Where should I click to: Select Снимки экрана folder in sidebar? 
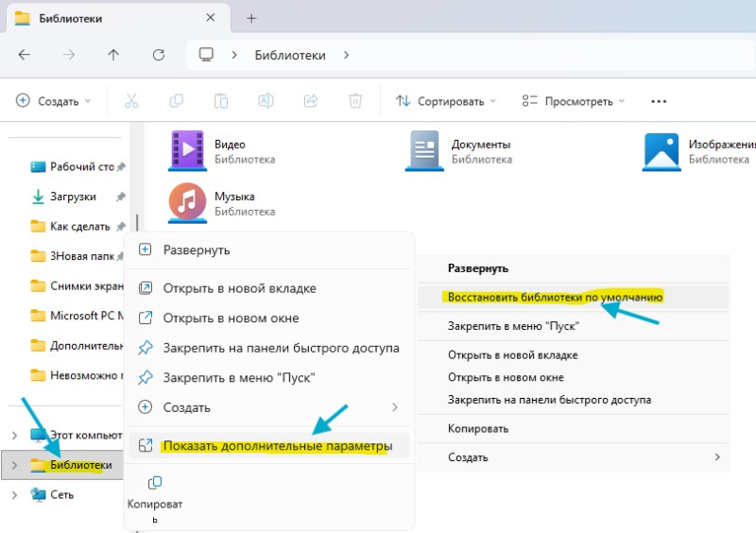[76, 286]
